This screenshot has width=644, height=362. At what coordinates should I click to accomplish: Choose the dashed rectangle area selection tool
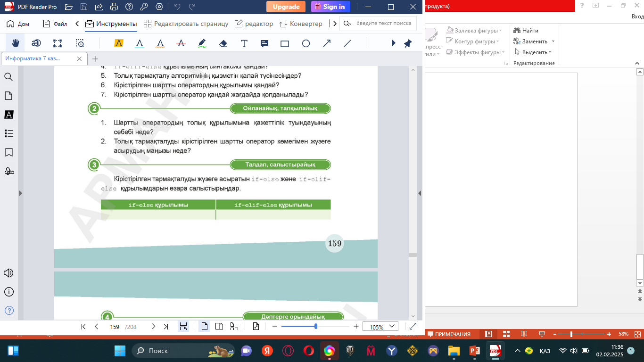click(58, 43)
